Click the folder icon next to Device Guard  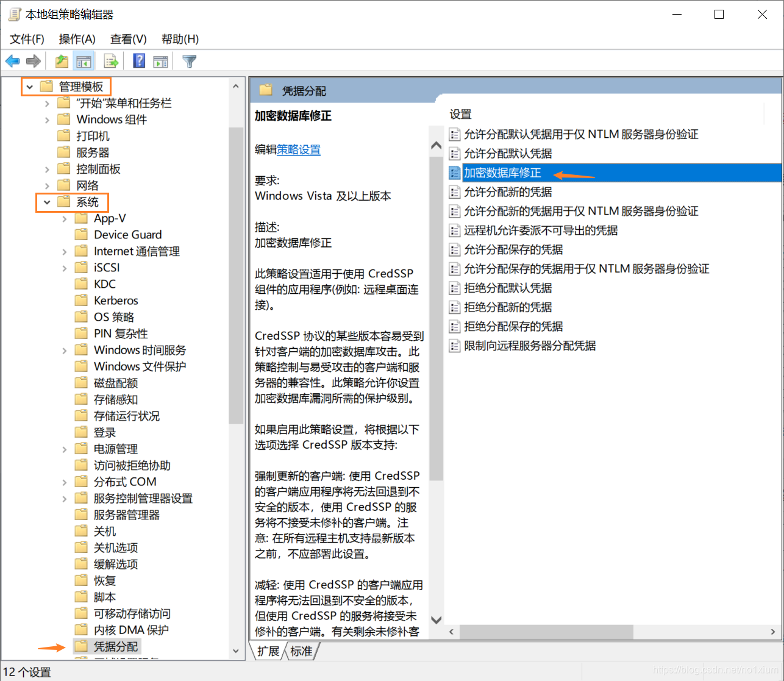[81, 235]
